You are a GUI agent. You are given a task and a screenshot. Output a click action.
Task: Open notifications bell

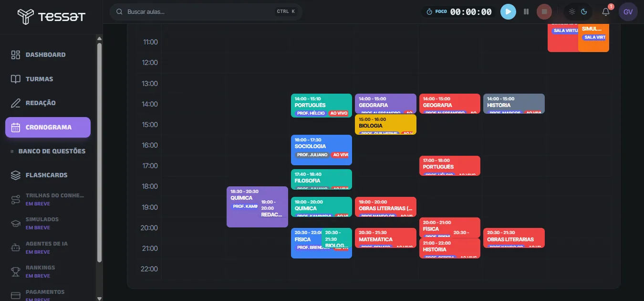point(606,11)
